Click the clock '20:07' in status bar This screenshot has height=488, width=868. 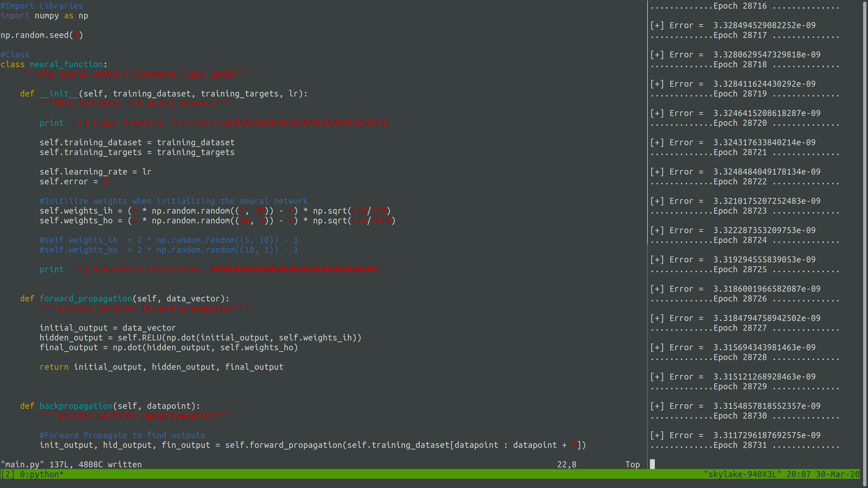point(799,474)
